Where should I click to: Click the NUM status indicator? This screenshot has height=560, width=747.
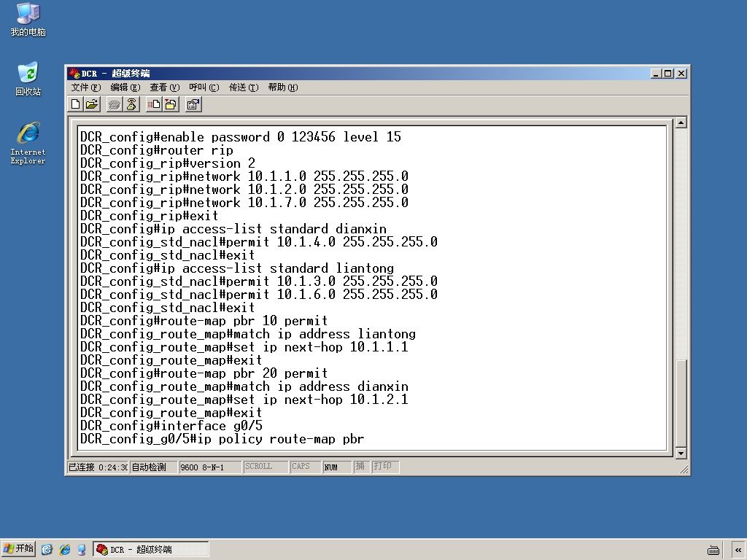[337, 467]
